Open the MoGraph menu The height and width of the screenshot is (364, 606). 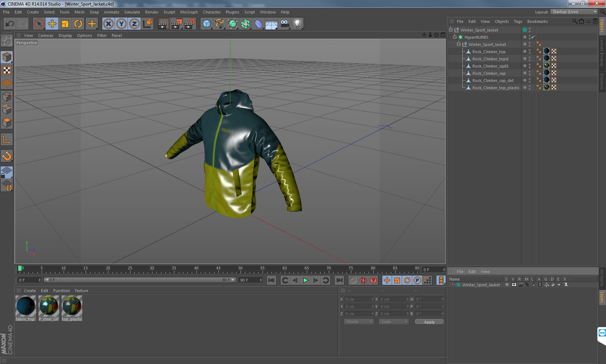coord(189,12)
